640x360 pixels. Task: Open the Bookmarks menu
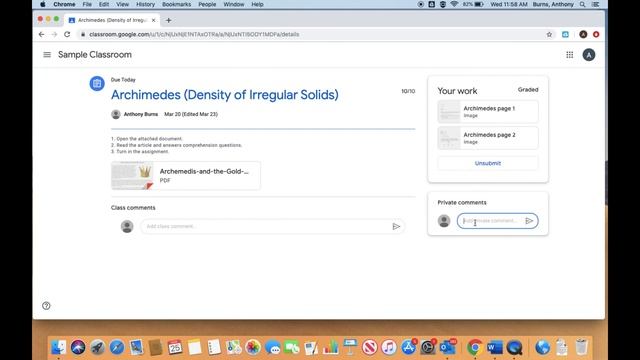pos(176,4)
